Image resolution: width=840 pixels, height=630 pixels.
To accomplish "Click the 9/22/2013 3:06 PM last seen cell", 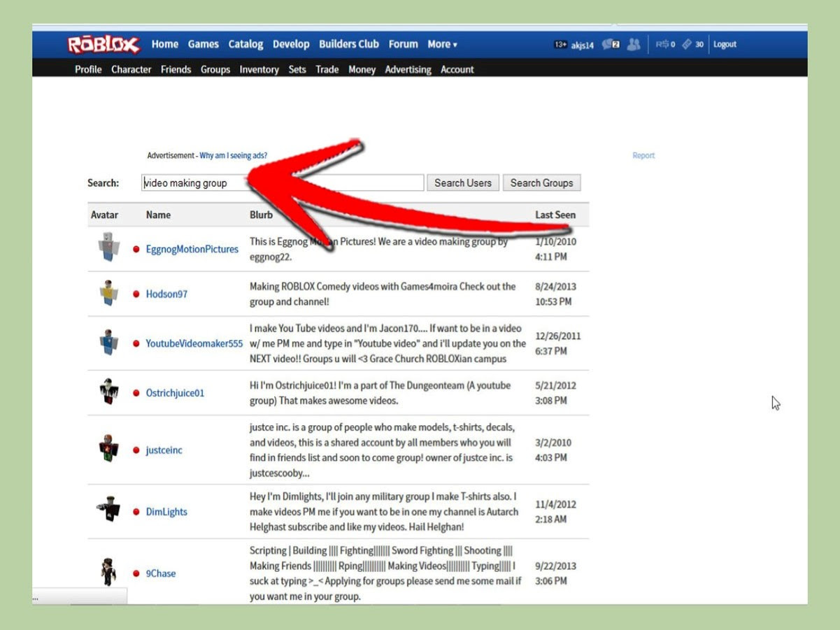I will click(555, 573).
